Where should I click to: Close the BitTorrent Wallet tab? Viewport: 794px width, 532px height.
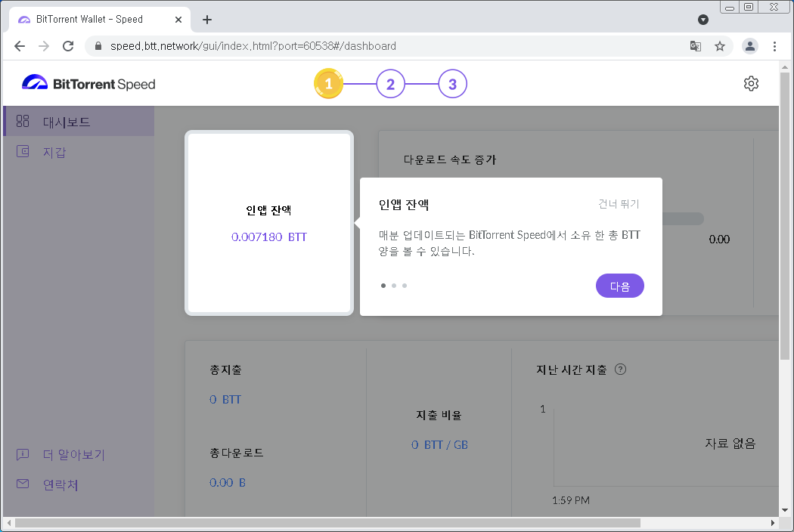pyautogui.click(x=178, y=20)
